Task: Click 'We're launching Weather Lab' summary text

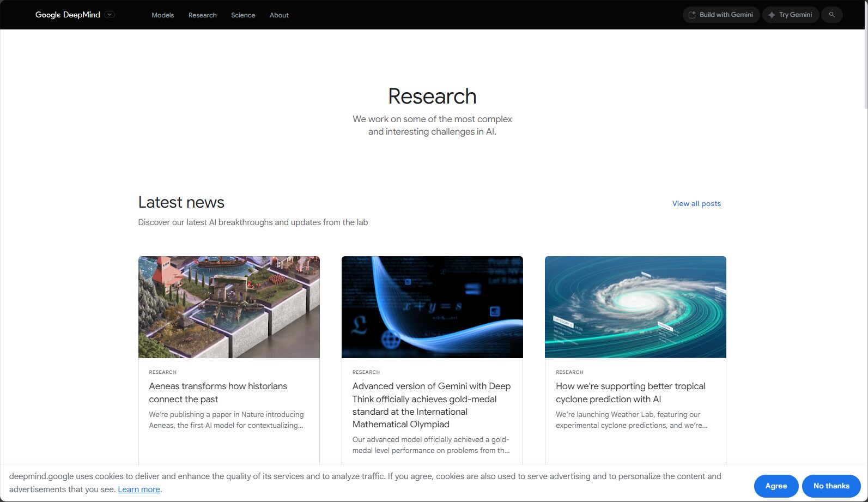Action: click(632, 420)
